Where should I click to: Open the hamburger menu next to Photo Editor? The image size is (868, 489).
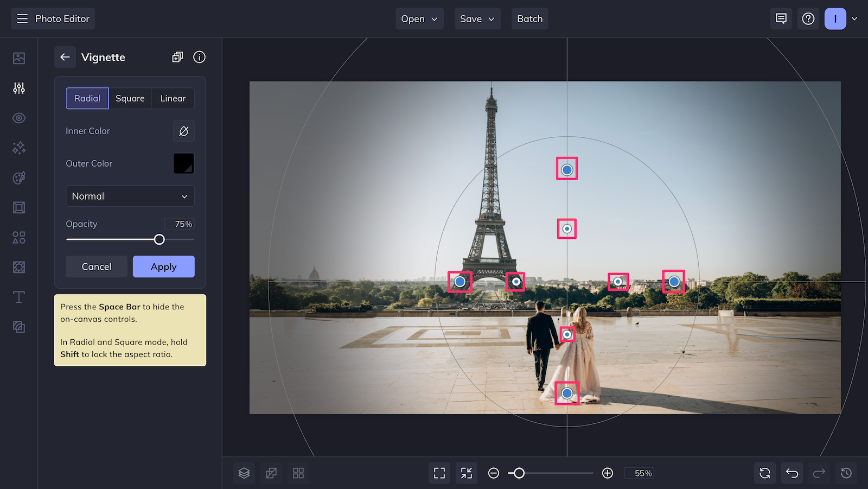click(x=22, y=18)
